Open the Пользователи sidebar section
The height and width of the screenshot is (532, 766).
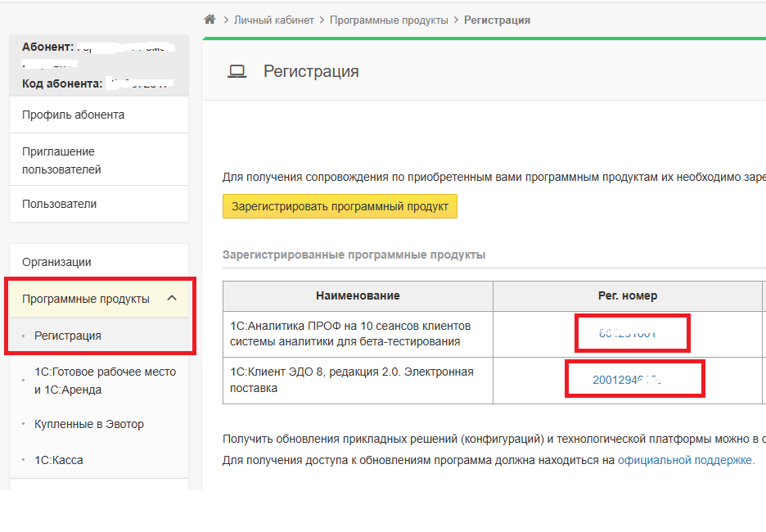pyautogui.click(x=60, y=204)
